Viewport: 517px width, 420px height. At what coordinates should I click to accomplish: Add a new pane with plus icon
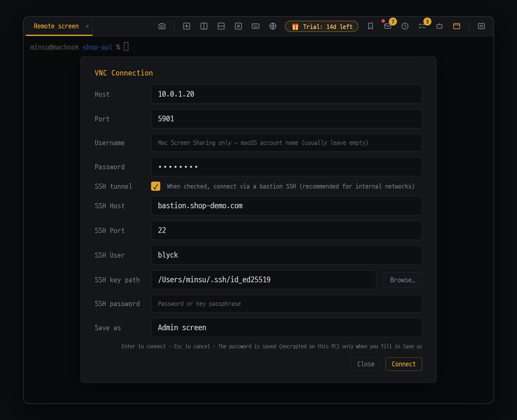coord(187,26)
